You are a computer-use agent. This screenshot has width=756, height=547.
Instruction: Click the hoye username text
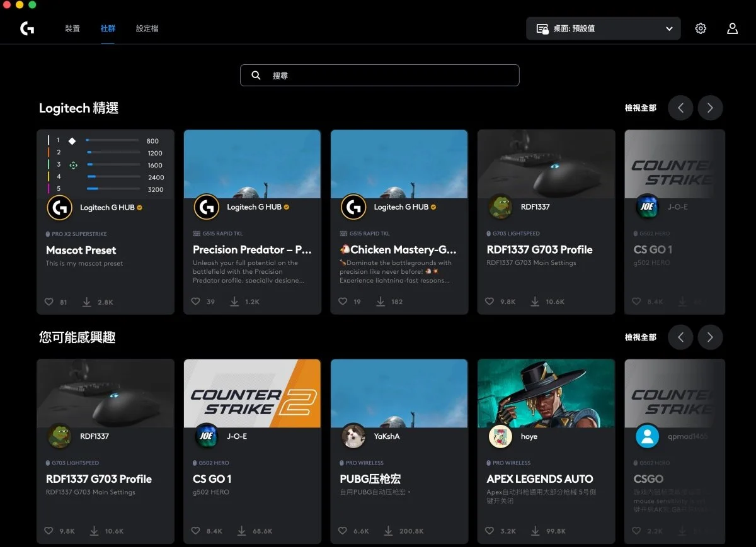coord(529,436)
